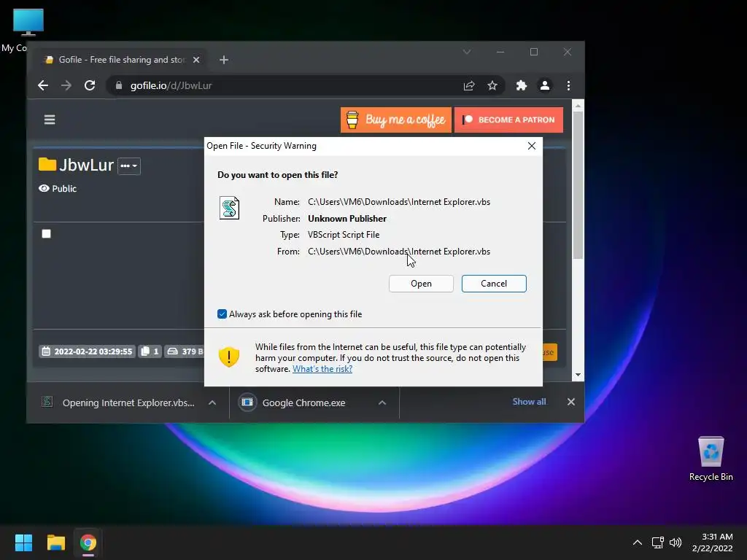Open the What's the risk link
This screenshot has width=747, height=560.
pos(322,369)
